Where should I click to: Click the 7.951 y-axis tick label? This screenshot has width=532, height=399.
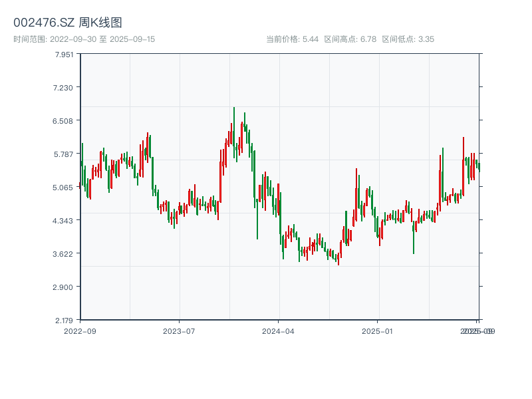65,55
